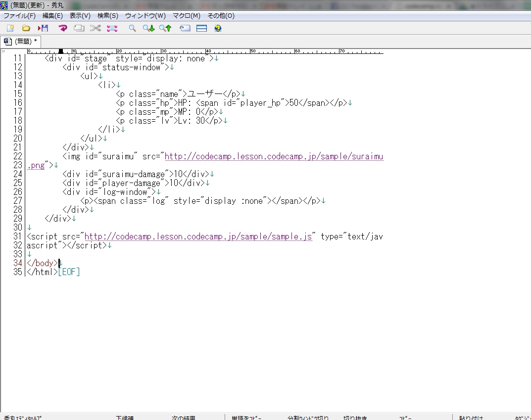Screen dimensions: 531x420
Task: Click the copy icon in the toolbar
Action: (79, 28)
